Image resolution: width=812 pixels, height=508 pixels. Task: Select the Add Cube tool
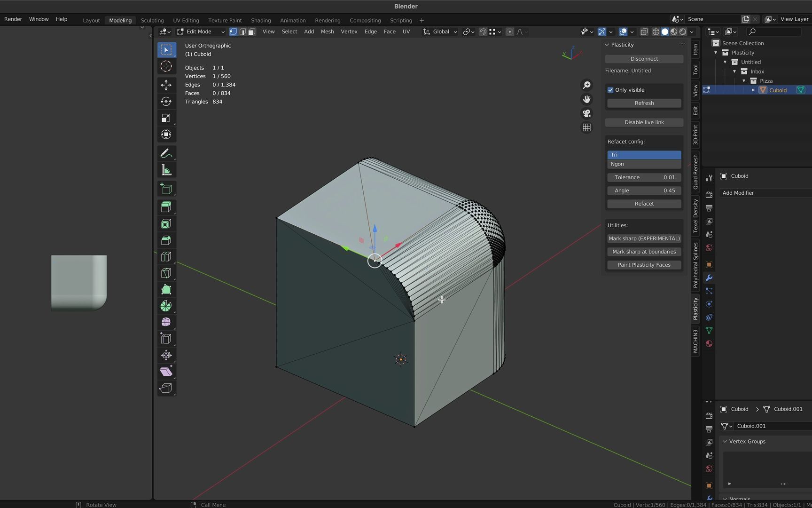pos(166,189)
